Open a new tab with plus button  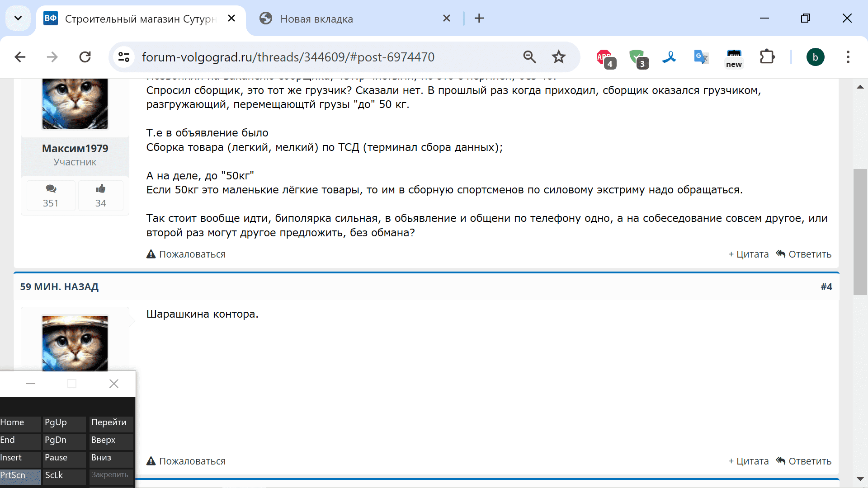point(479,18)
